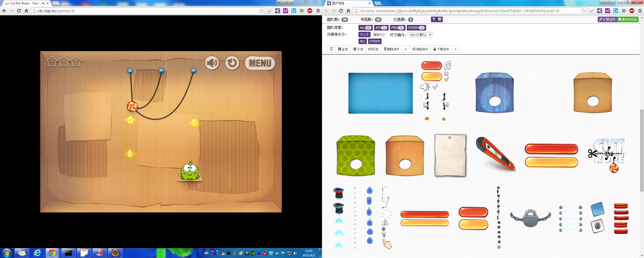Click 保留选中 keep selected
The image size is (644, 258).
pos(420,49)
